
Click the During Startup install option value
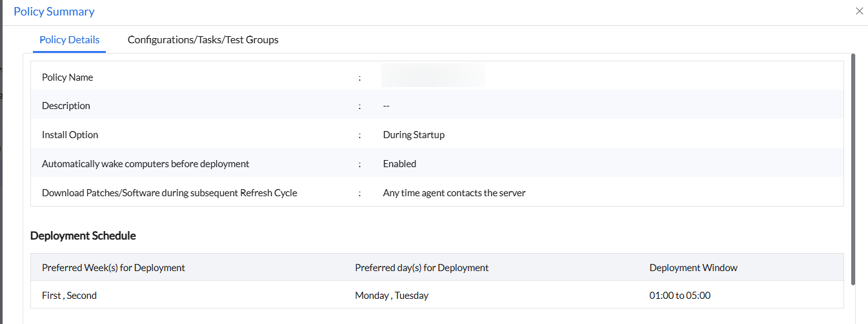pos(413,135)
